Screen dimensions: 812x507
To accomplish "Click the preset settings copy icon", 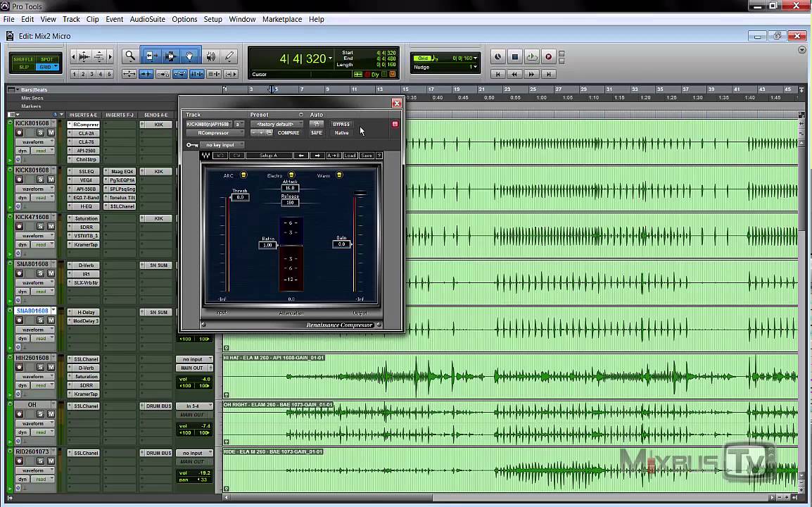I will click(x=269, y=132).
